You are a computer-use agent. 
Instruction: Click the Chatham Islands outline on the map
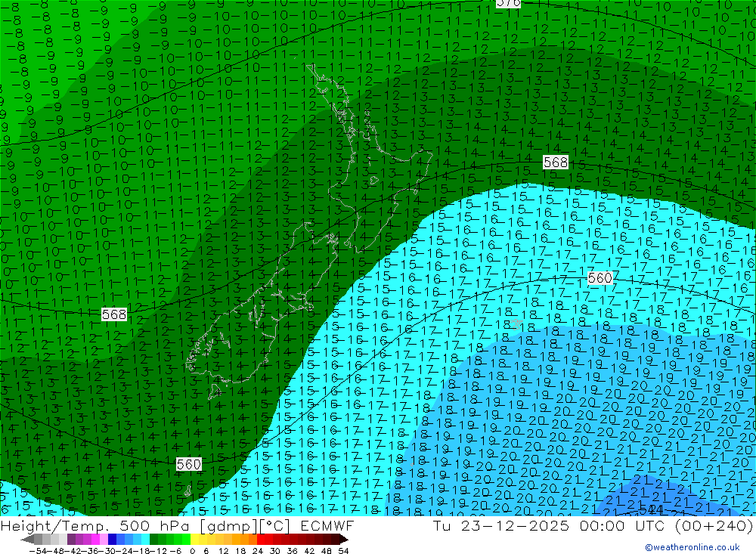pos(516,323)
